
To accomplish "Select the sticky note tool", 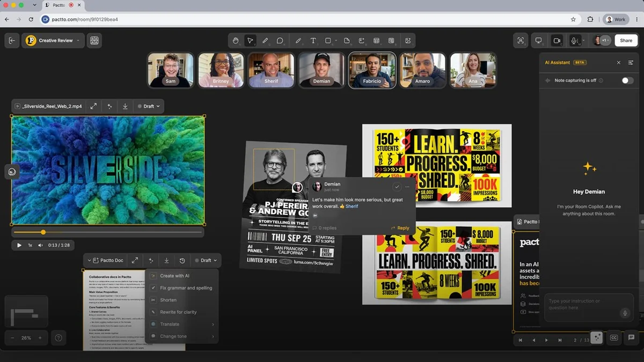I will click(x=347, y=41).
